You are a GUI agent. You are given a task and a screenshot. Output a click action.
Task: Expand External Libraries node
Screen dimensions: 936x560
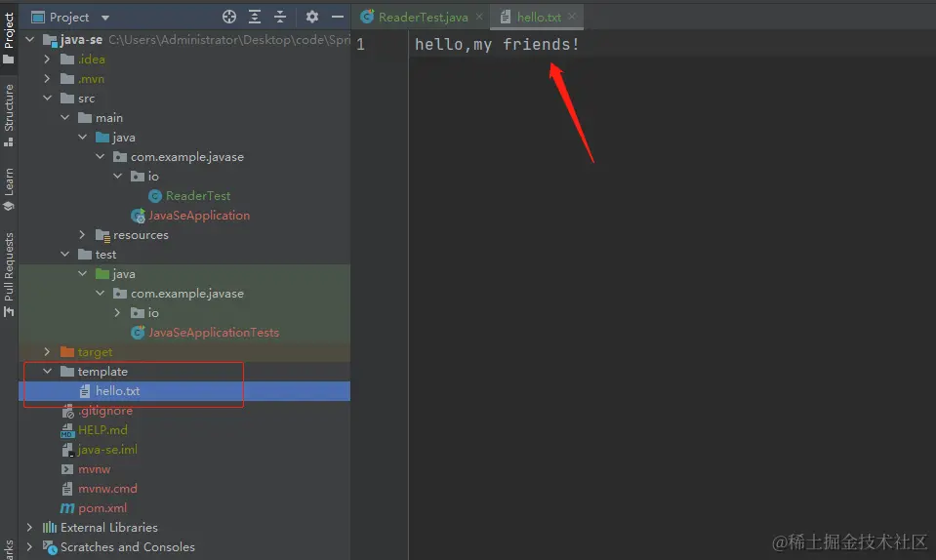pos(30,527)
